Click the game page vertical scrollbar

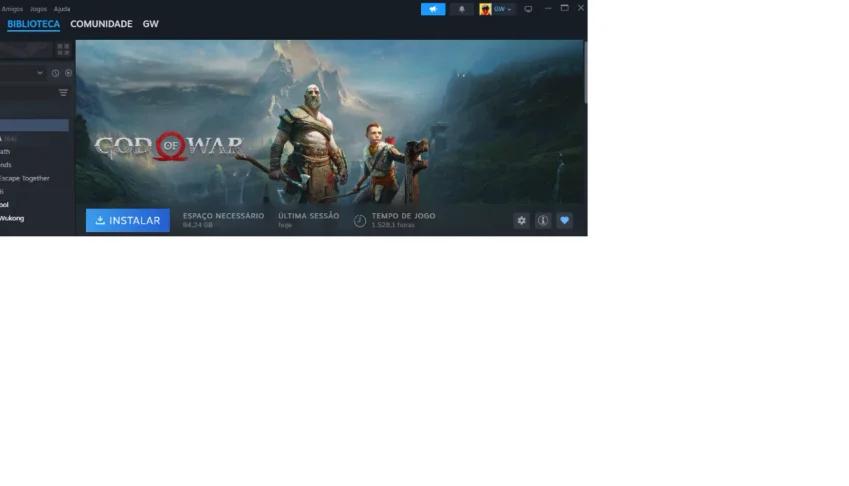coord(585,72)
